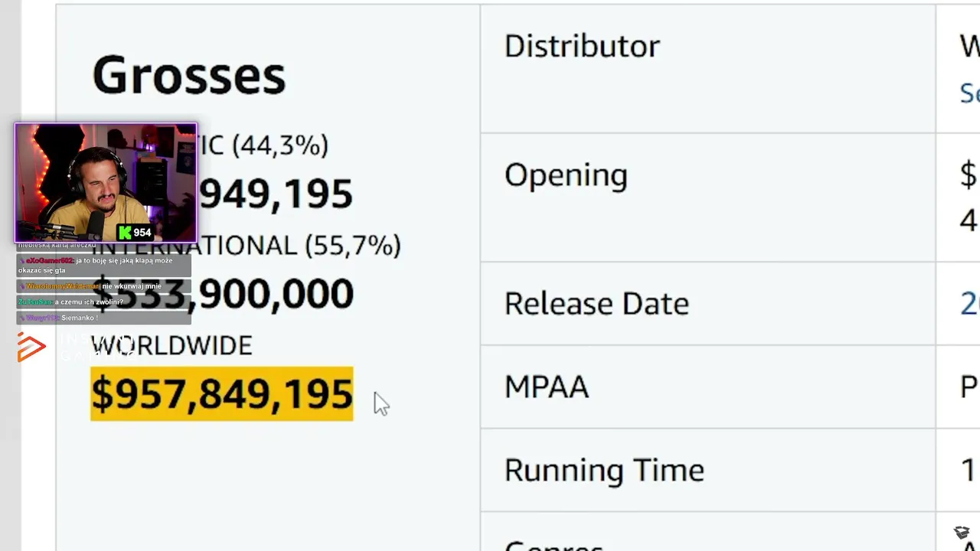Click the streamer webcam overlay
The height and width of the screenshot is (551, 980).
click(x=106, y=182)
